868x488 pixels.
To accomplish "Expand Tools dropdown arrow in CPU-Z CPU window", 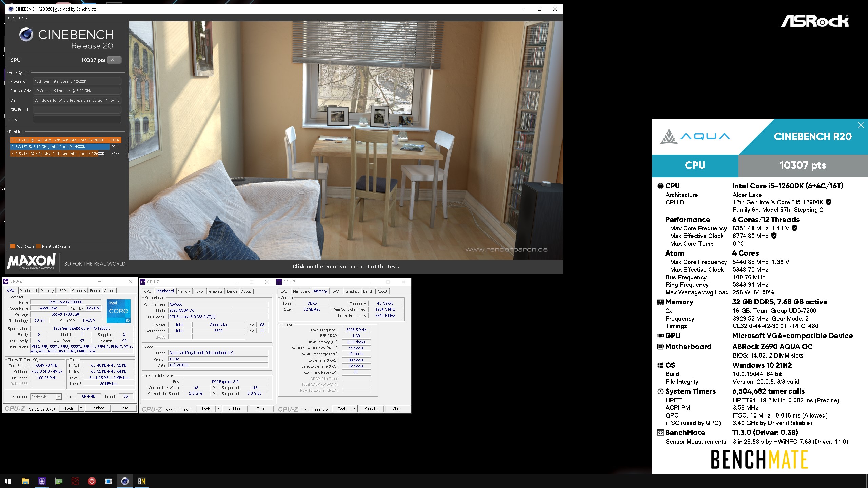I will point(81,408).
